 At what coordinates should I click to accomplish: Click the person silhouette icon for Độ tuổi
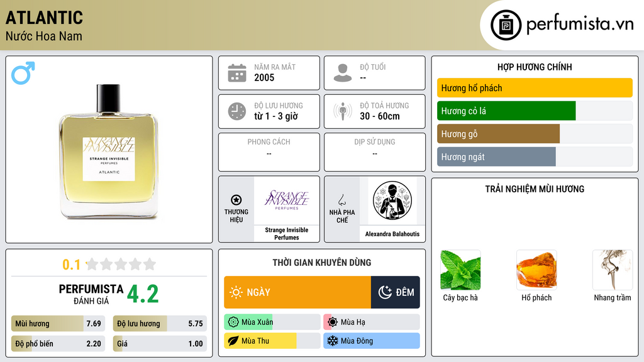[343, 73]
